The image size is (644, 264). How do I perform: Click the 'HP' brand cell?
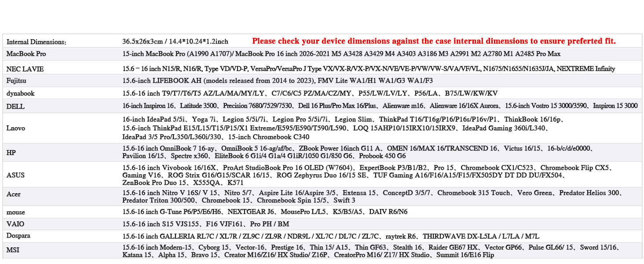pos(11,153)
